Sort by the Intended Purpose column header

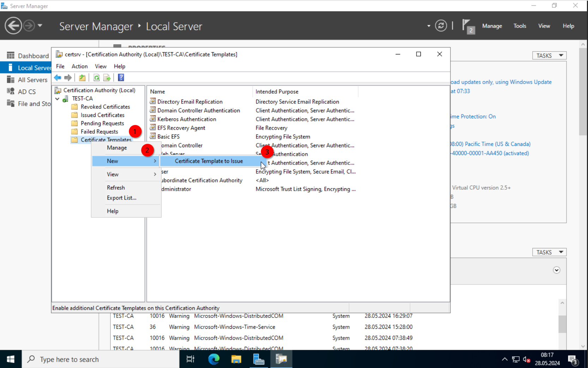pyautogui.click(x=305, y=91)
